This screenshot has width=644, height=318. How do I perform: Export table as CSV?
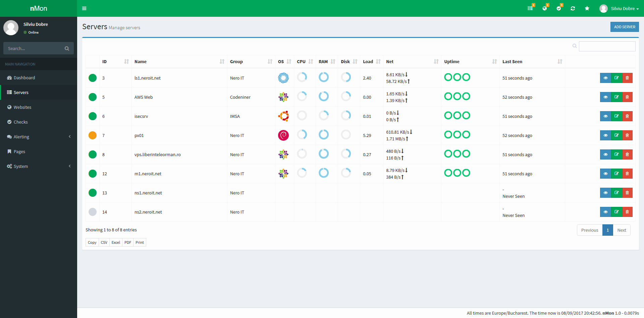pyautogui.click(x=104, y=242)
